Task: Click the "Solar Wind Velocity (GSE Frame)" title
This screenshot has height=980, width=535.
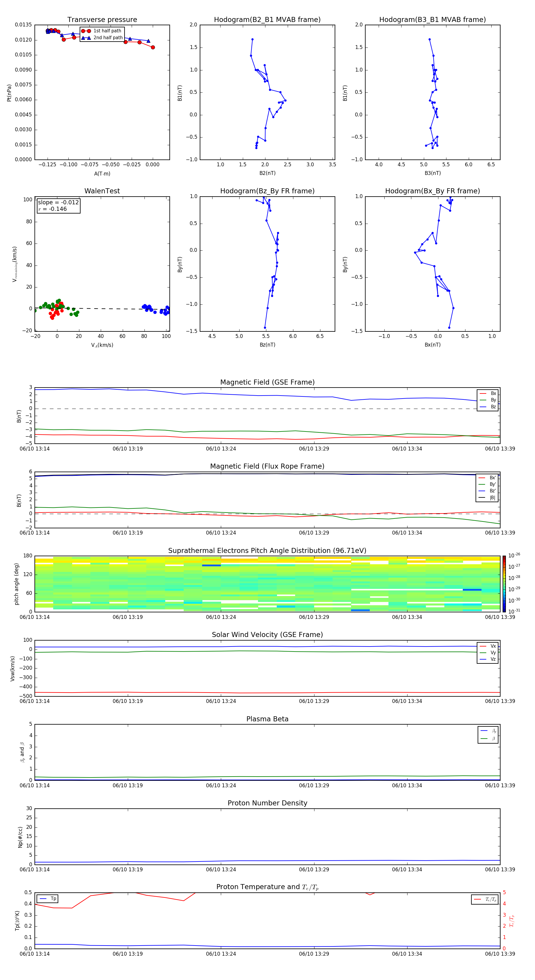Action: [267, 635]
